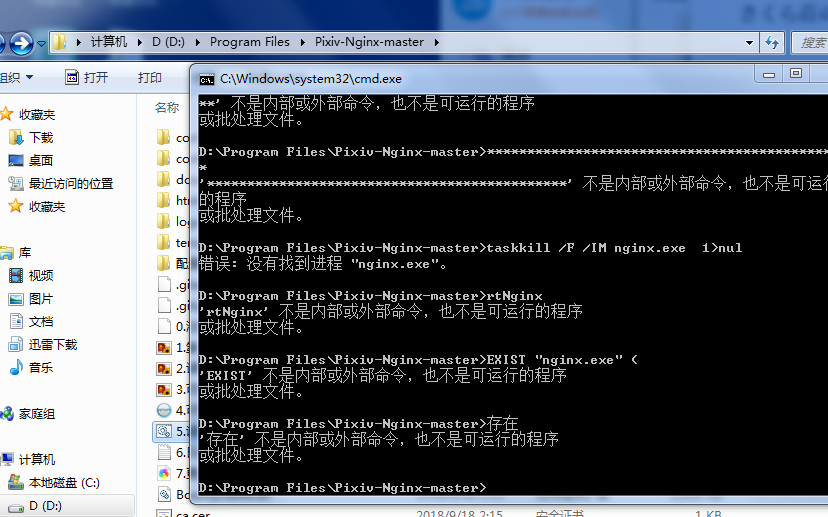
Task: Select the 计算机 node in navigation pane
Action: click(x=37, y=460)
